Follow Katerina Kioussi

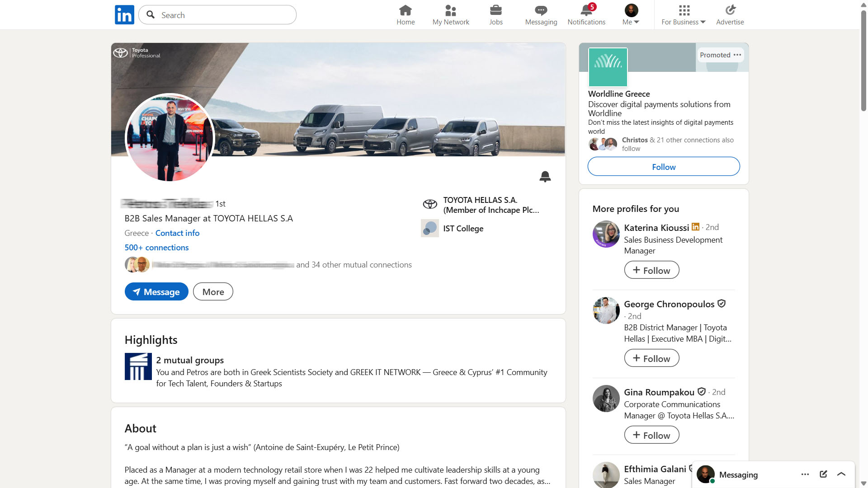coord(651,270)
